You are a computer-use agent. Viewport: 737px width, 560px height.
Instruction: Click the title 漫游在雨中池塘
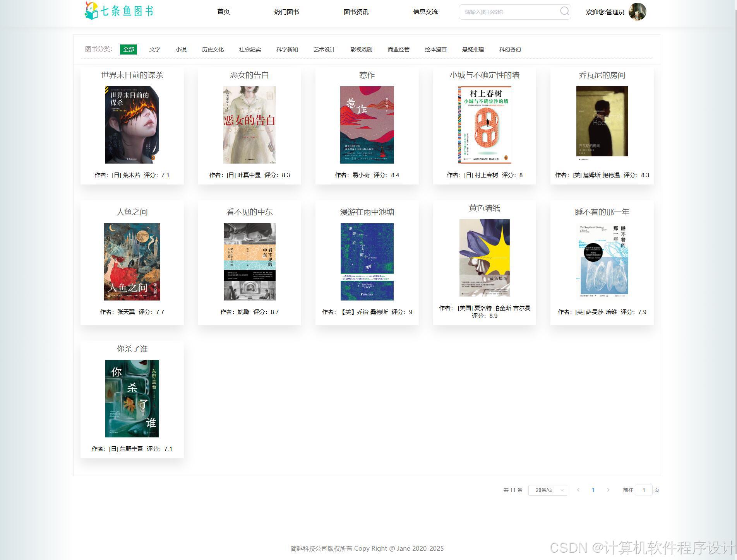click(x=367, y=212)
